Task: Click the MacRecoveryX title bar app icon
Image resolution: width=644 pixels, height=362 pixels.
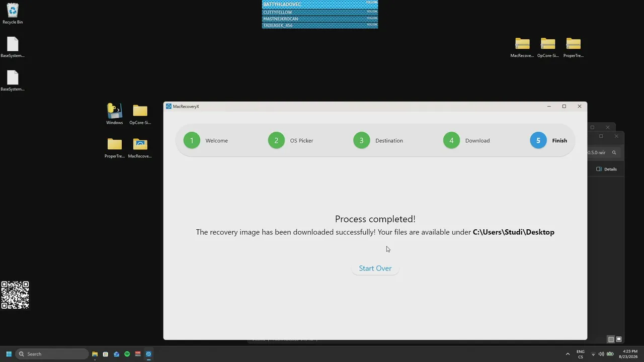Action: (x=169, y=107)
